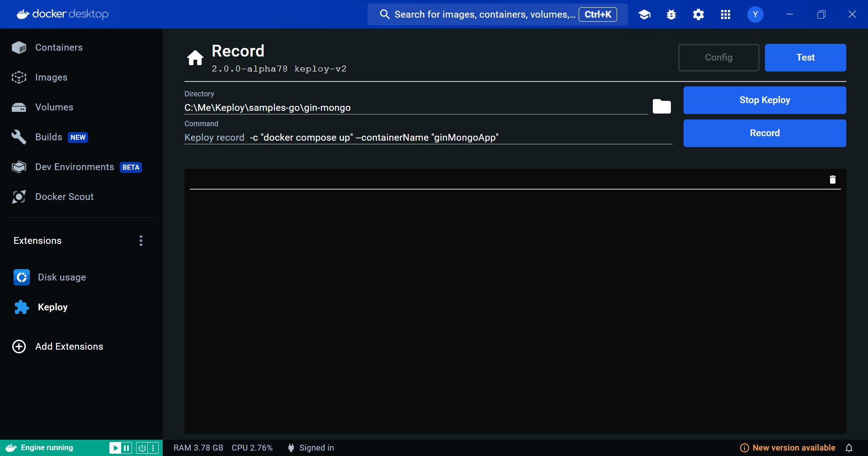
Task: Click the Config button
Action: coord(718,57)
